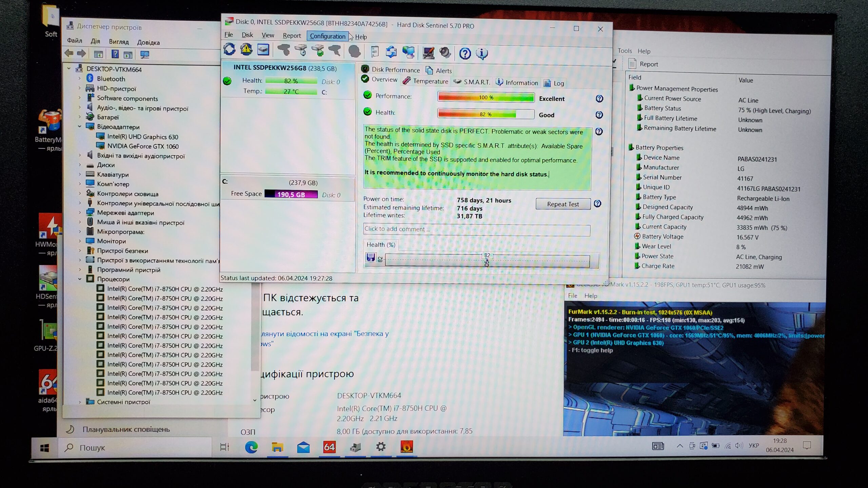Image resolution: width=868 pixels, height=488 pixels.
Task: Click help icon next to Performance rating
Action: click(x=599, y=99)
